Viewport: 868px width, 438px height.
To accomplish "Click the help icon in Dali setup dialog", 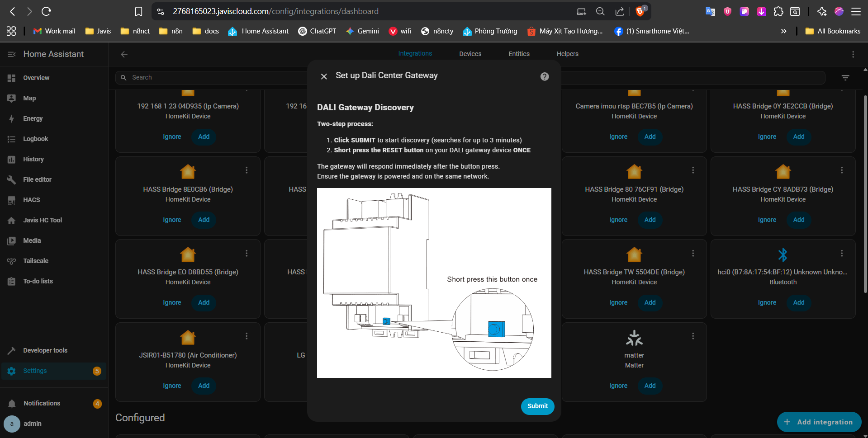I will pyautogui.click(x=545, y=76).
